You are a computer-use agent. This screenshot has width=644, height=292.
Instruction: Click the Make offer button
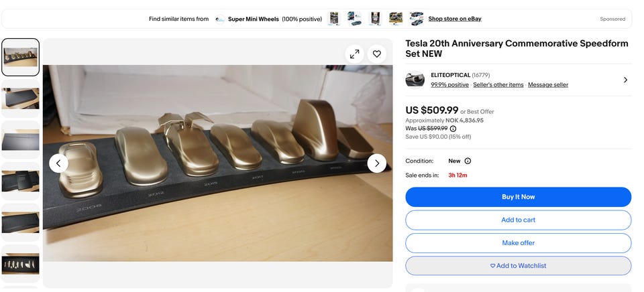click(518, 242)
